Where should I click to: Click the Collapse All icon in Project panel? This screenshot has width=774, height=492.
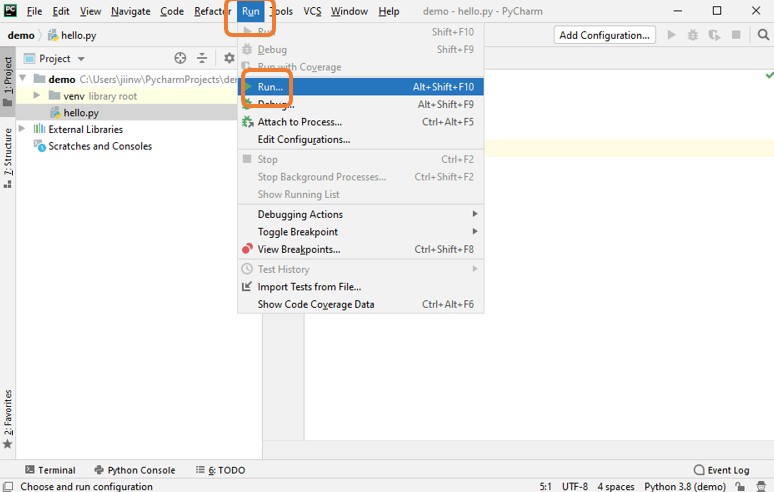pos(202,58)
